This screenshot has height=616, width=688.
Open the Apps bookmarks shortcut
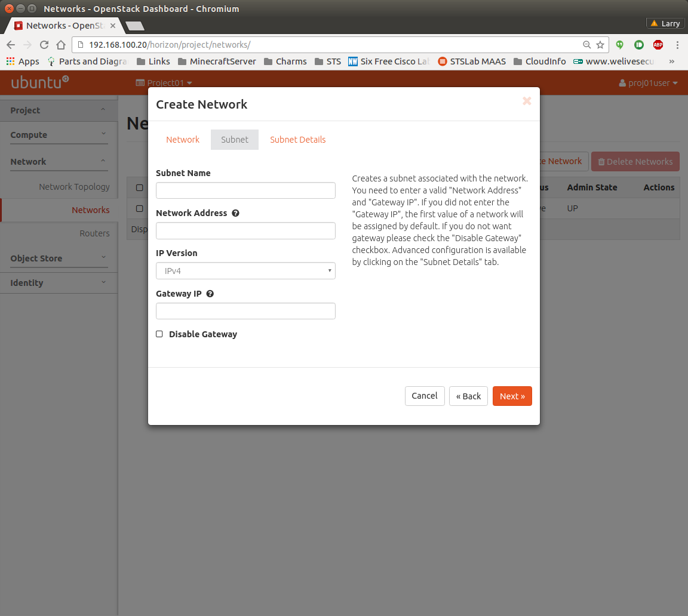click(x=23, y=61)
